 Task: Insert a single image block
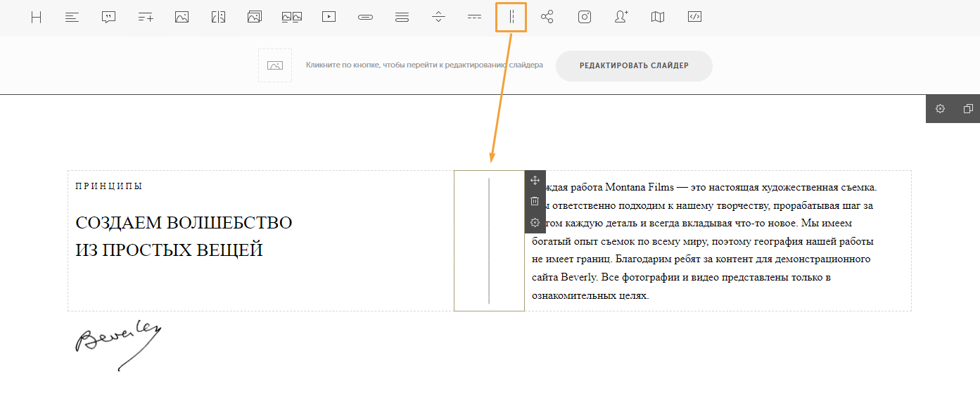point(182,18)
